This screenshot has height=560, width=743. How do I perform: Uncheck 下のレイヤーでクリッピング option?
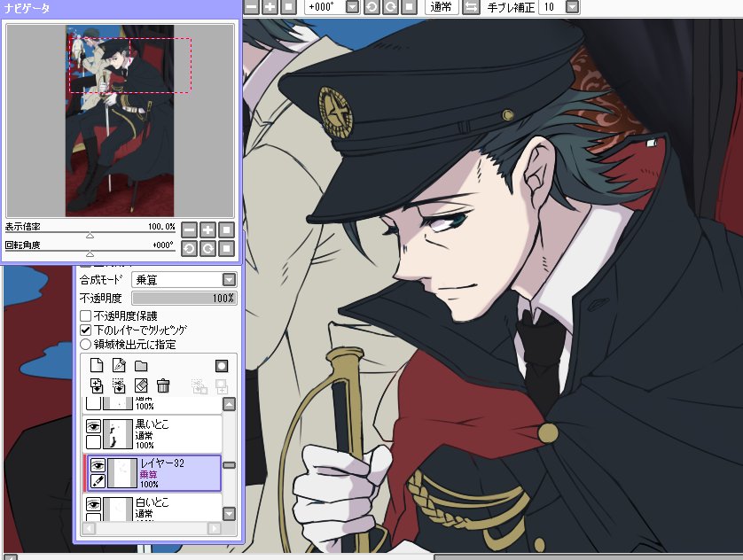coord(86,330)
